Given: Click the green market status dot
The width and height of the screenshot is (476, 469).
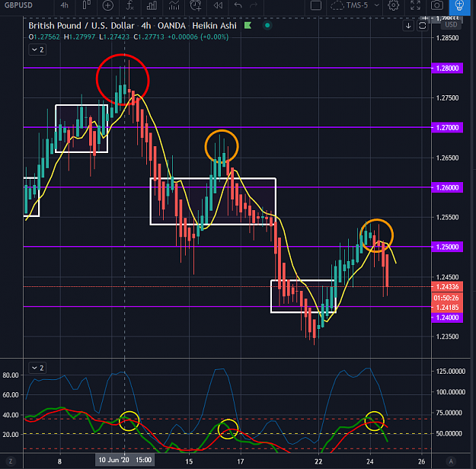Looking at the screenshot, I should pos(267,25).
